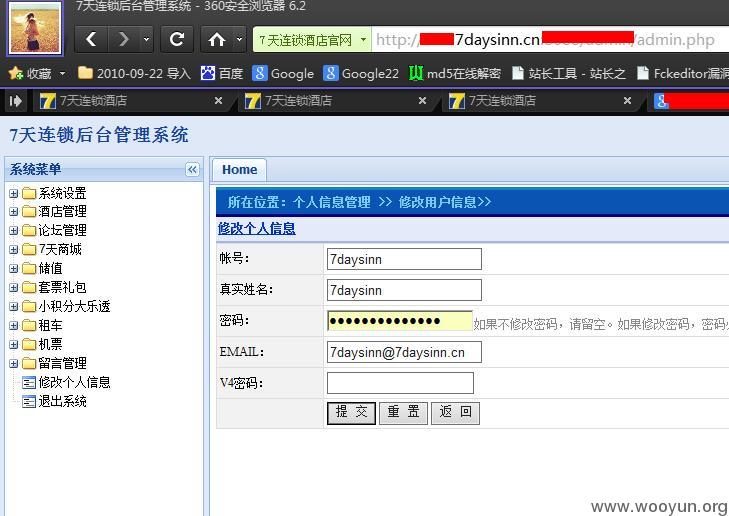The height and width of the screenshot is (516, 729).
Task: Click the 租车 folder icon
Action: tap(29, 325)
